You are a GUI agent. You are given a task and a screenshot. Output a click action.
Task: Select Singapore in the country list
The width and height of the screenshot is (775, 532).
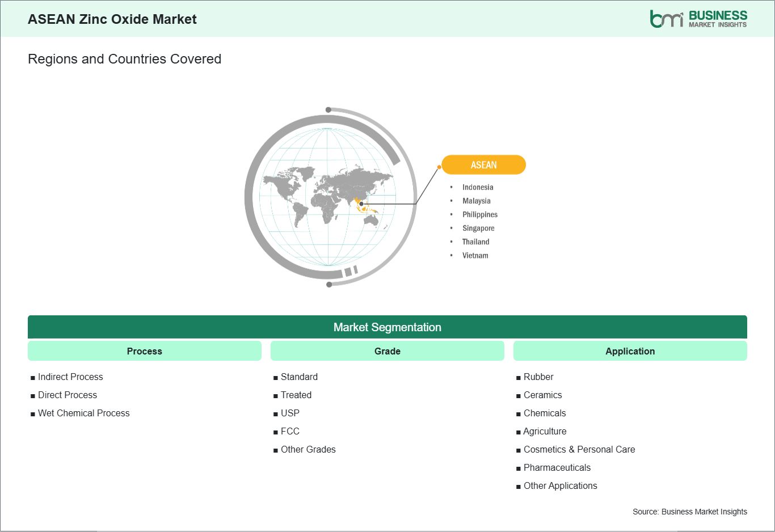(x=478, y=228)
